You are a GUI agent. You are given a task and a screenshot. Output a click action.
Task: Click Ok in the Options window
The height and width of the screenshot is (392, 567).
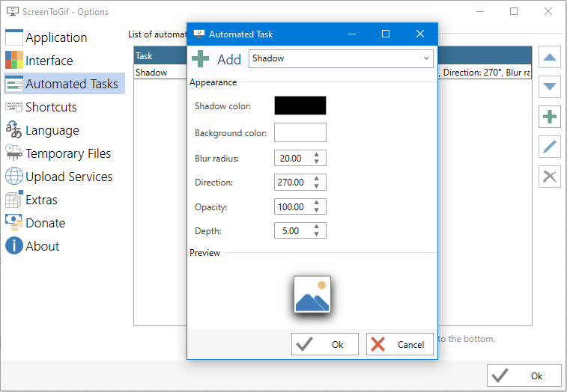524,376
